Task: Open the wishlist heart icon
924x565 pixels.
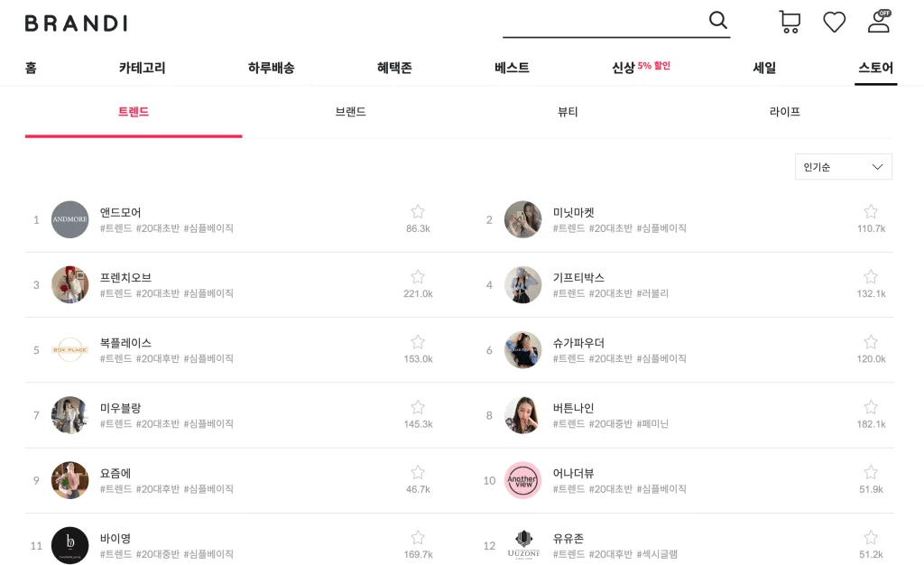Action: pos(835,22)
